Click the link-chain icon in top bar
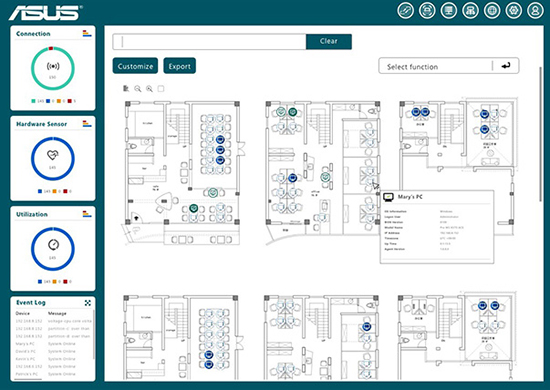Viewport: 550px width, 390px height. click(x=405, y=11)
